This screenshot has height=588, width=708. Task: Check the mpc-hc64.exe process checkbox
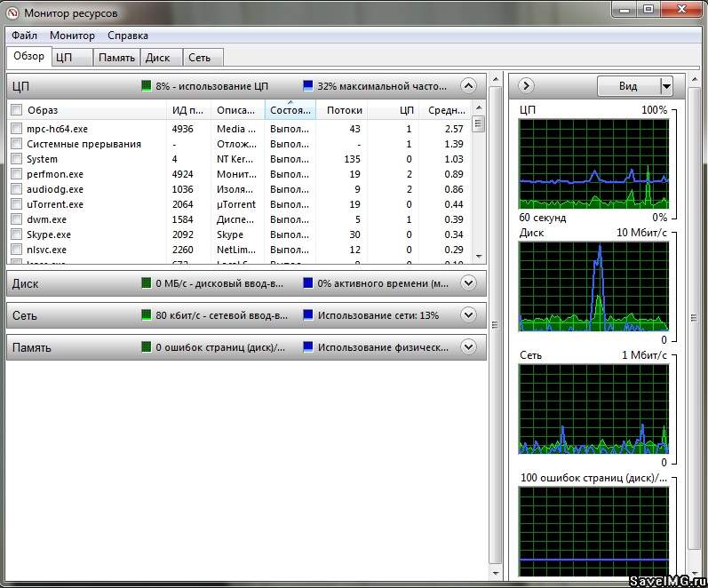(x=16, y=129)
